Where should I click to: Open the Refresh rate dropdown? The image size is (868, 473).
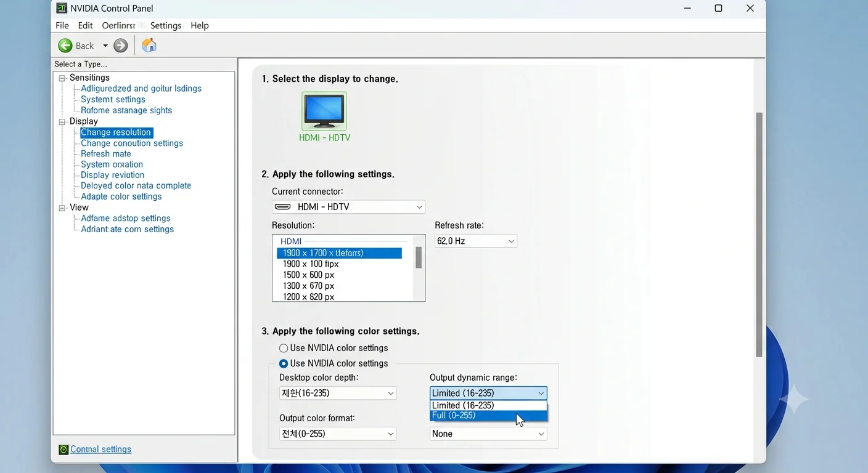point(476,241)
